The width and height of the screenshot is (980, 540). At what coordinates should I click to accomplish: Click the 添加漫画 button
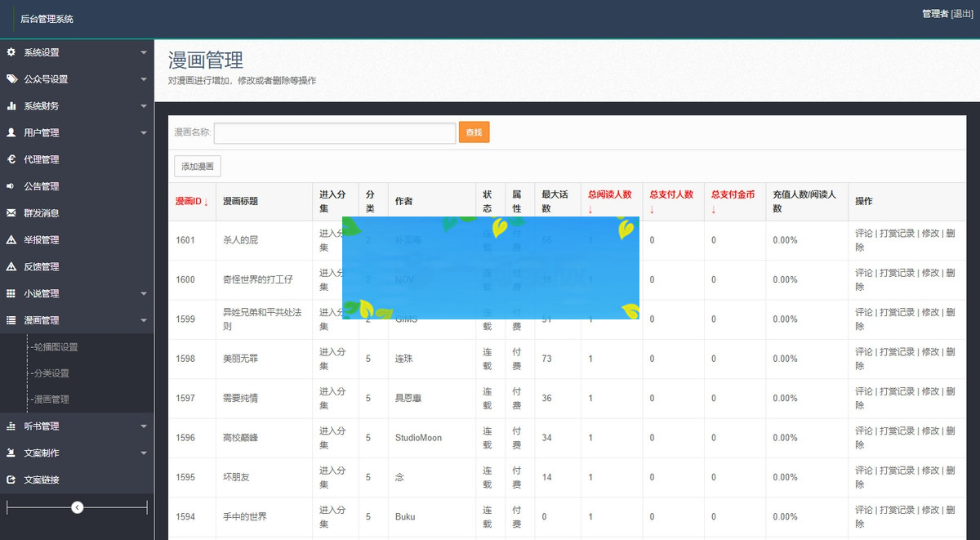(197, 165)
